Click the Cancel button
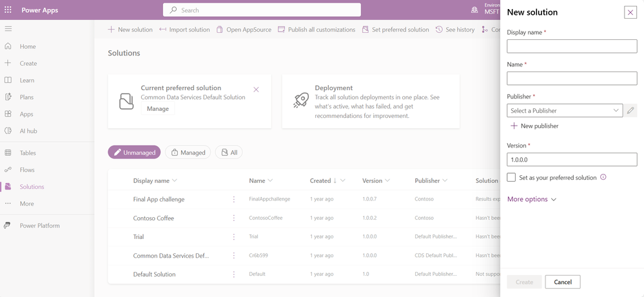The height and width of the screenshot is (297, 644). point(563,282)
